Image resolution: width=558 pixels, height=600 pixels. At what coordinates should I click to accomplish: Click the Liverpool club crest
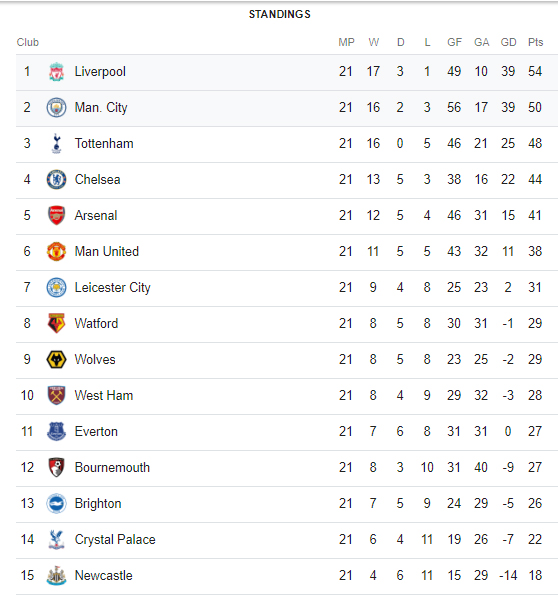click(x=56, y=72)
